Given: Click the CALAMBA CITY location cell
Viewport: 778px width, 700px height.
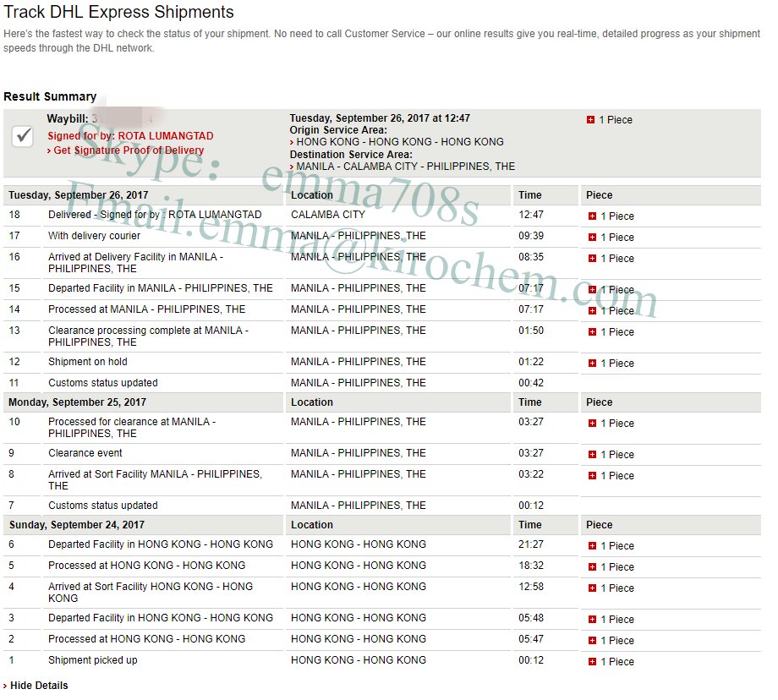Looking at the screenshot, I should coord(328,215).
